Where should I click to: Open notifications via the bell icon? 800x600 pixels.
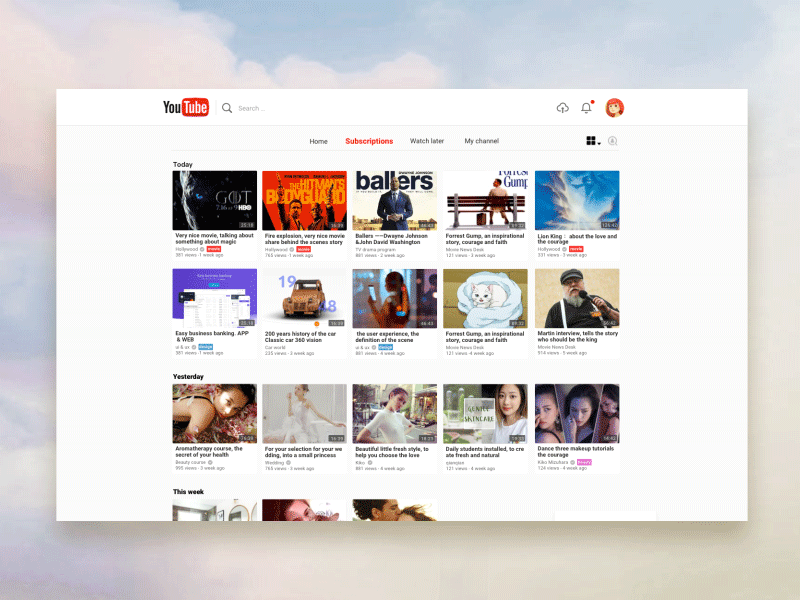[x=586, y=109]
